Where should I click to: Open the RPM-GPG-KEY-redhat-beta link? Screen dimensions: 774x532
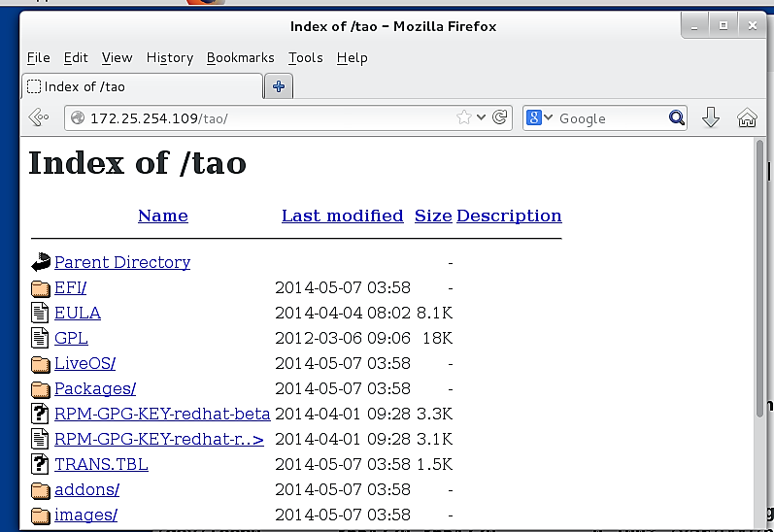click(x=162, y=414)
